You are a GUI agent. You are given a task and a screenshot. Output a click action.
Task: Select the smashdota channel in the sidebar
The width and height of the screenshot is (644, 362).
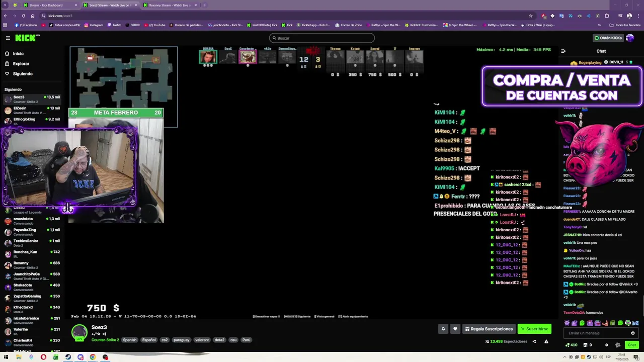32,221
